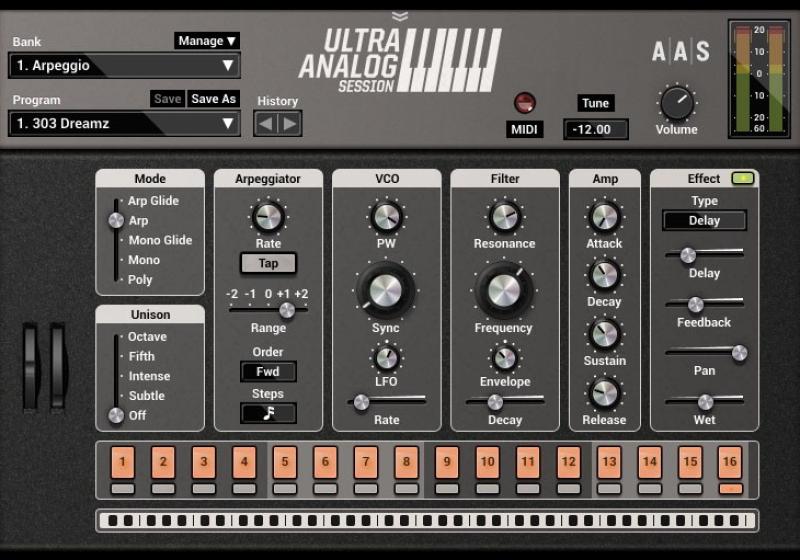This screenshot has height=560, width=800.
Task: Click the AAS logo
Action: click(681, 51)
